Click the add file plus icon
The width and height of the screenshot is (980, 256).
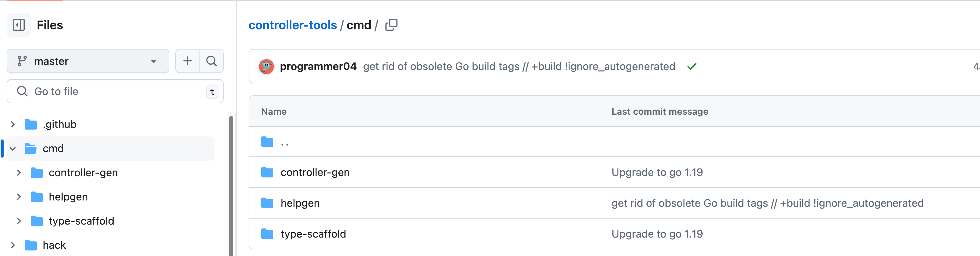click(187, 61)
